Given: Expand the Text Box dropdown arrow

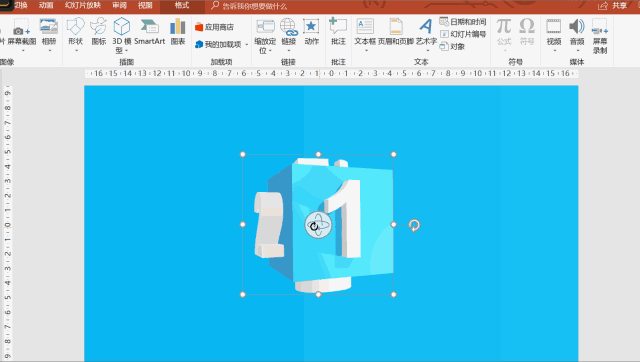Looking at the screenshot, I should click(x=366, y=51).
